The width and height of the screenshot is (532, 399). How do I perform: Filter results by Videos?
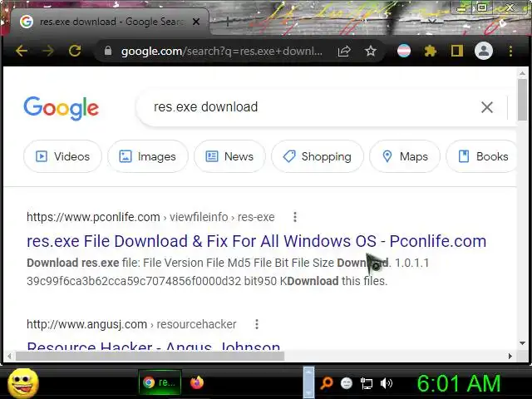pyautogui.click(x=63, y=156)
